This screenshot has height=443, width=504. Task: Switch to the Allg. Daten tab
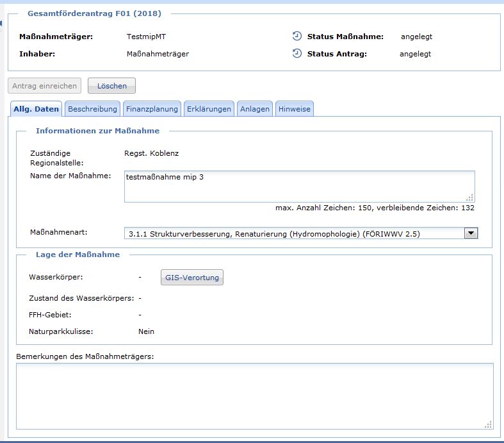pos(36,109)
